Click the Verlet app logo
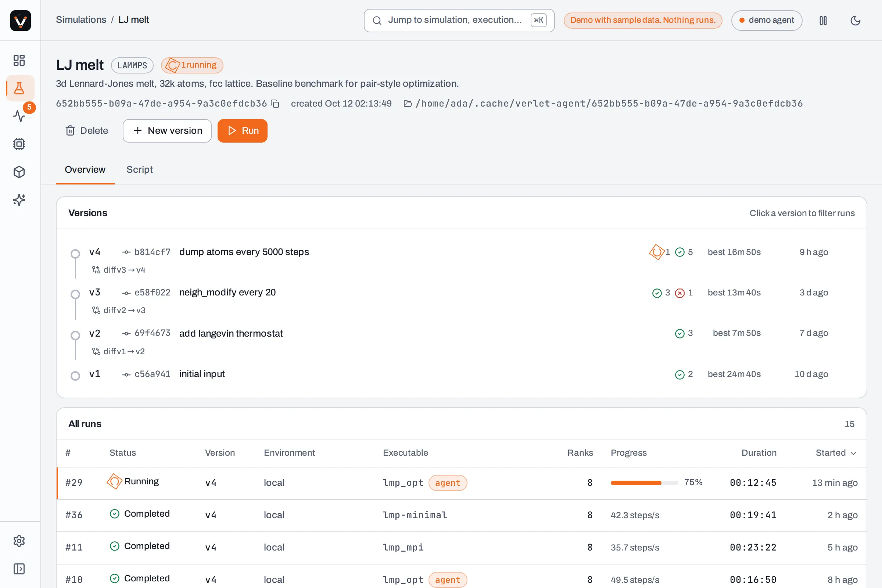The width and height of the screenshot is (882, 588). (x=20, y=20)
